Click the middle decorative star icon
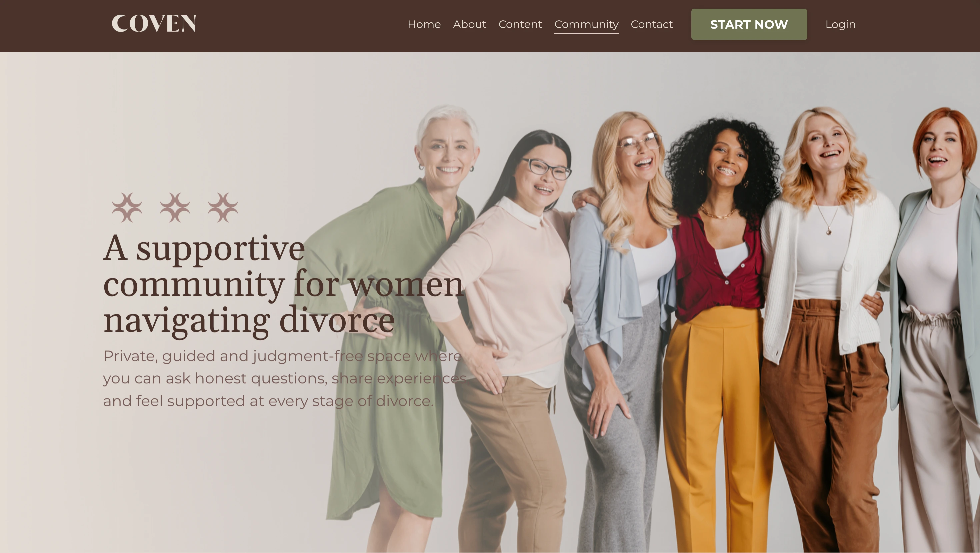Image resolution: width=980 pixels, height=553 pixels. tap(175, 207)
